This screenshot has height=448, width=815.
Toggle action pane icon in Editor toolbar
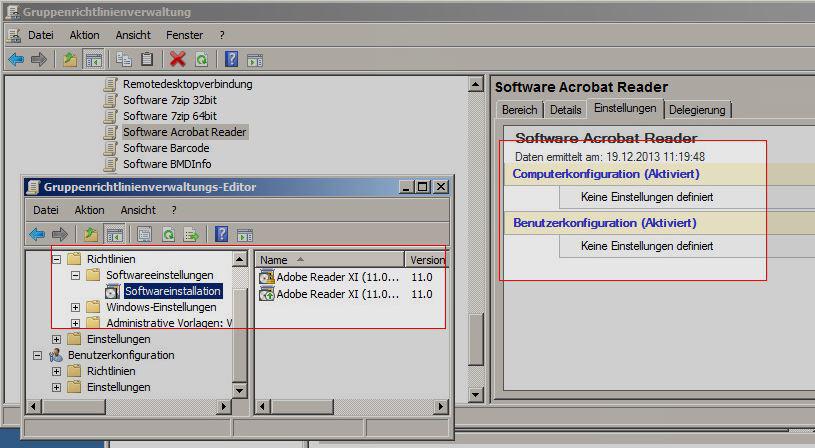245,235
